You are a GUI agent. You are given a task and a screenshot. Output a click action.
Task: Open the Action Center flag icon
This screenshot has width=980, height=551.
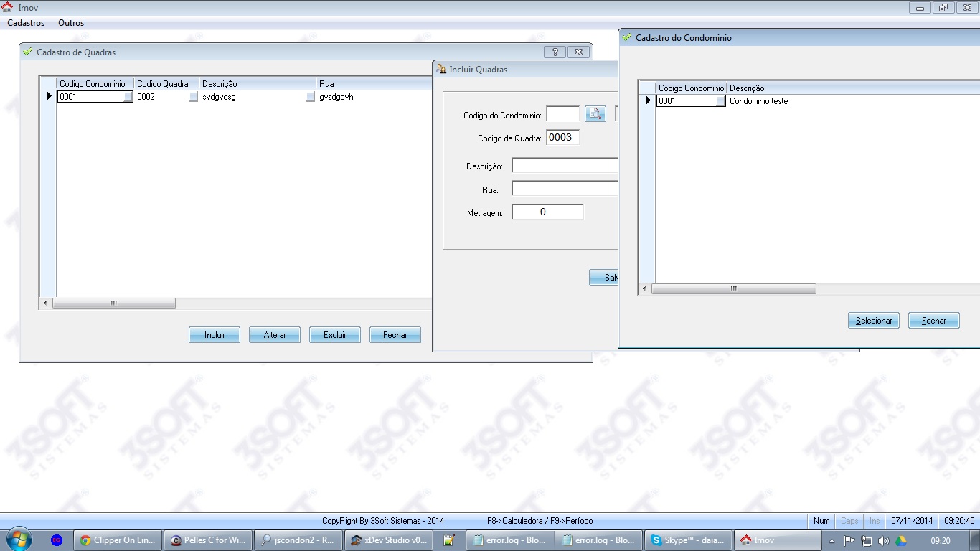point(849,541)
